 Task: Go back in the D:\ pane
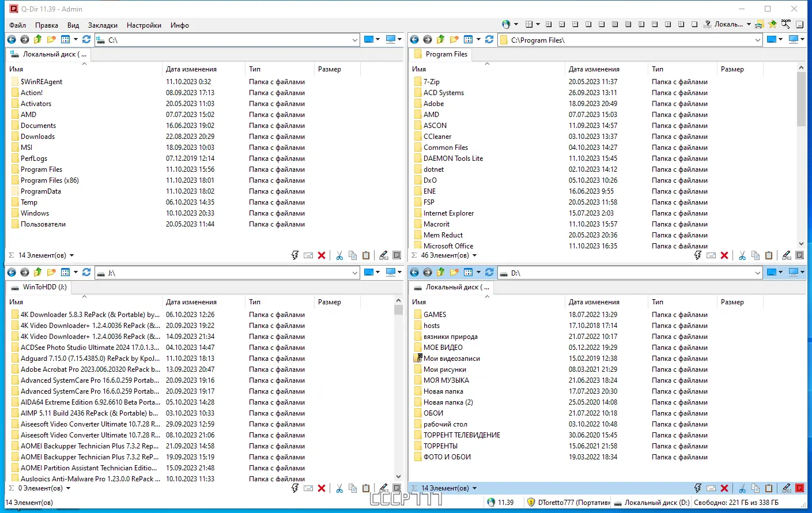(414, 273)
